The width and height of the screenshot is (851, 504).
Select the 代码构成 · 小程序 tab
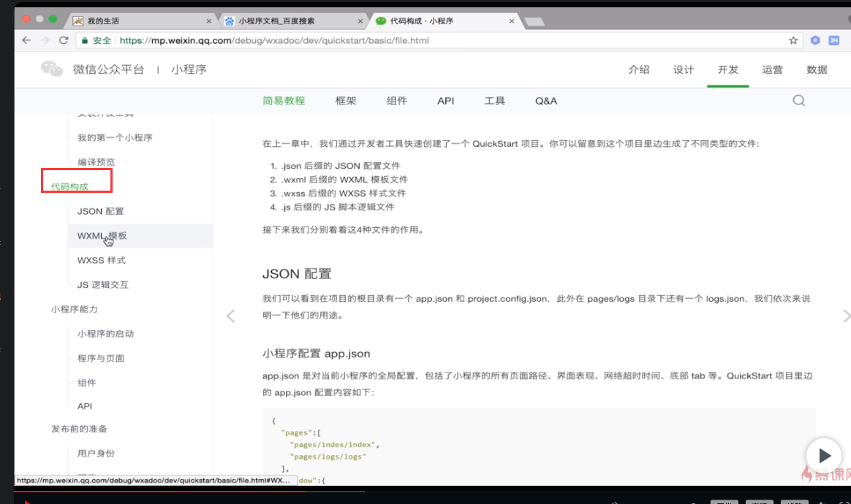click(445, 21)
